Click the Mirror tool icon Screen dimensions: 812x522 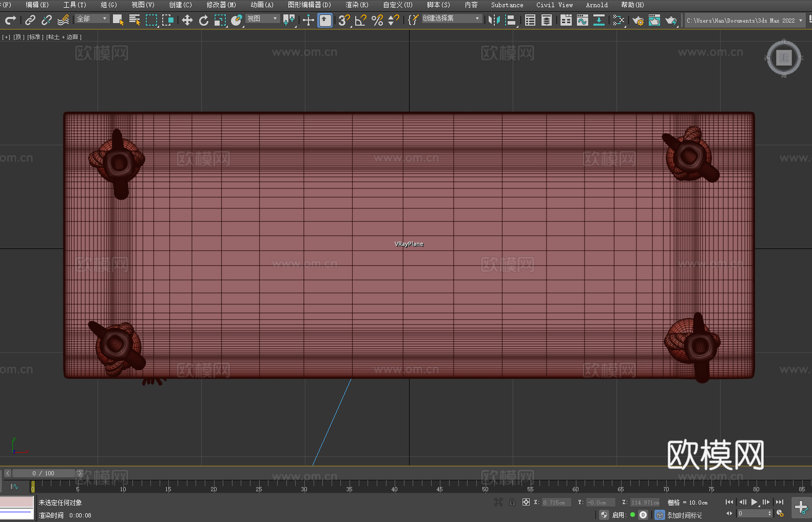[x=494, y=20]
